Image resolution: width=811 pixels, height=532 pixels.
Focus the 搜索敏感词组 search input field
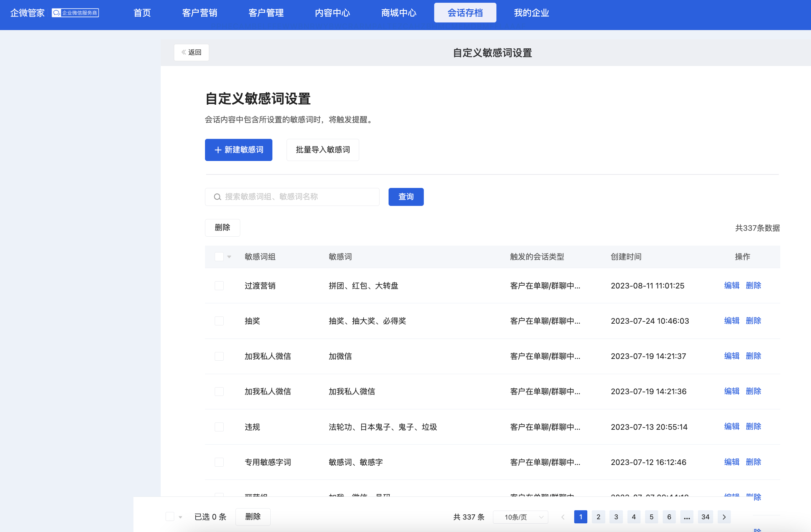(x=292, y=197)
